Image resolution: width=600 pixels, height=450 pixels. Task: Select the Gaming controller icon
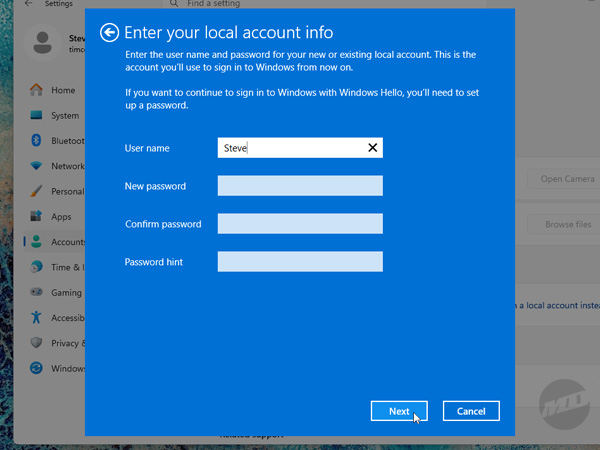[x=37, y=293]
